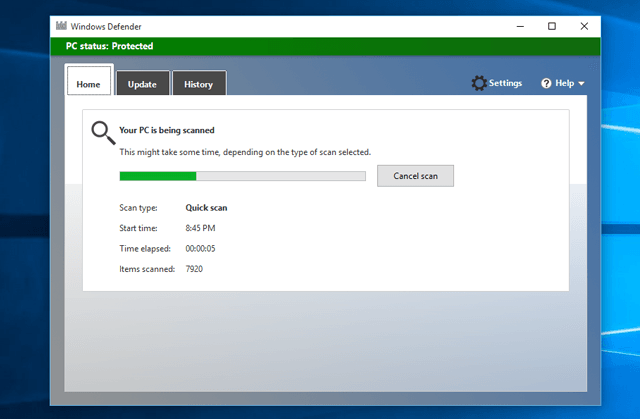Click the Settings gear icon

[x=479, y=83]
